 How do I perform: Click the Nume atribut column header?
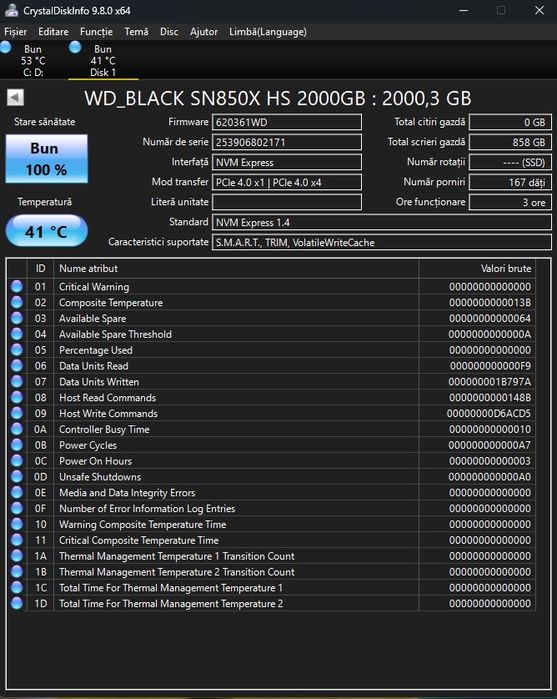point(236,268)
